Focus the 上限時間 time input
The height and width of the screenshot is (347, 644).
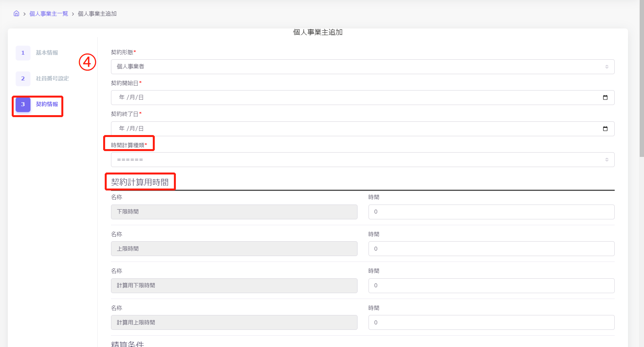(491, 249)
